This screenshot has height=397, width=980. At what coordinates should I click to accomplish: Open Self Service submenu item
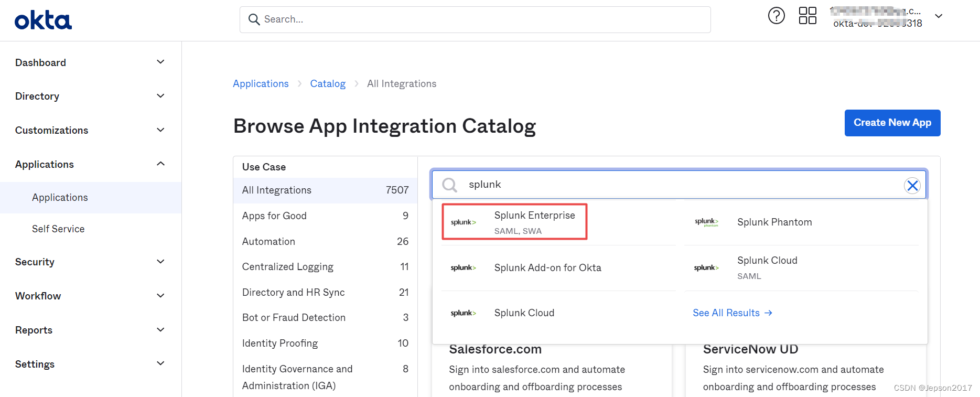(x=58, y=229)
